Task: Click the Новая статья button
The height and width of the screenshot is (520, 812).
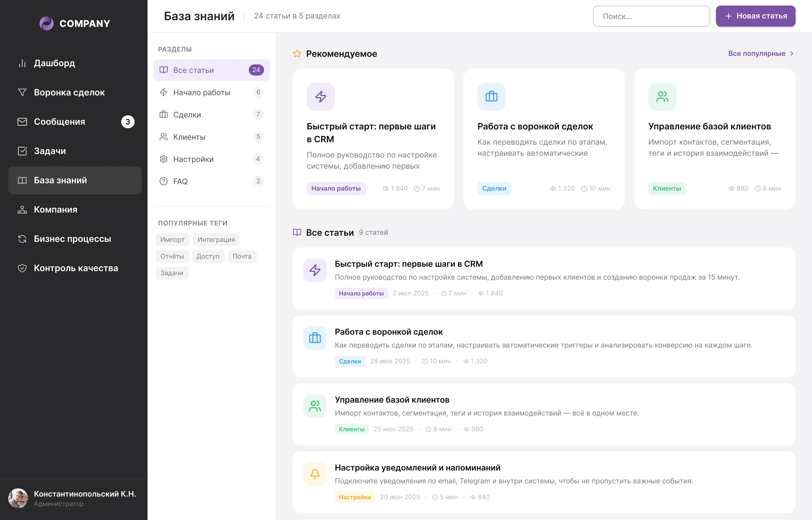Action: [x=755, y=16]
